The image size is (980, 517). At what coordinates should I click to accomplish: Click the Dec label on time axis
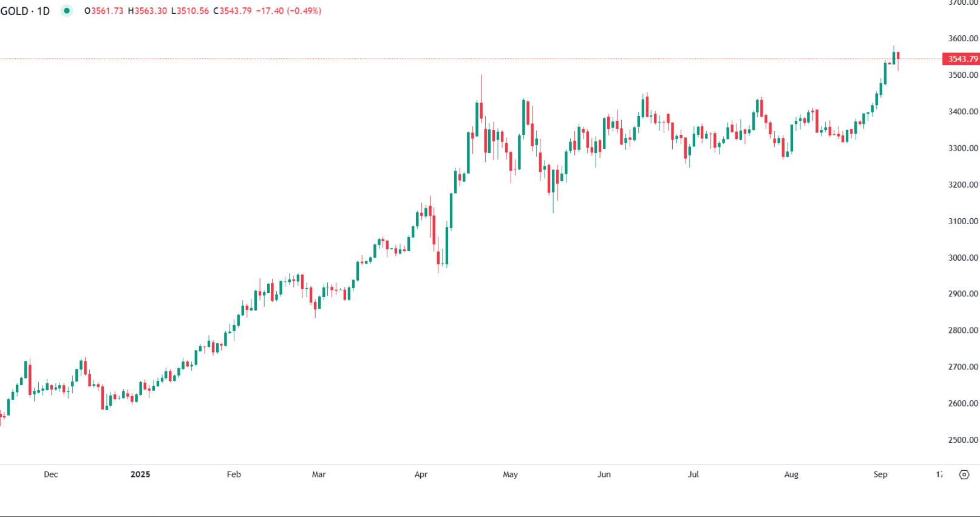tap(51, 474)
